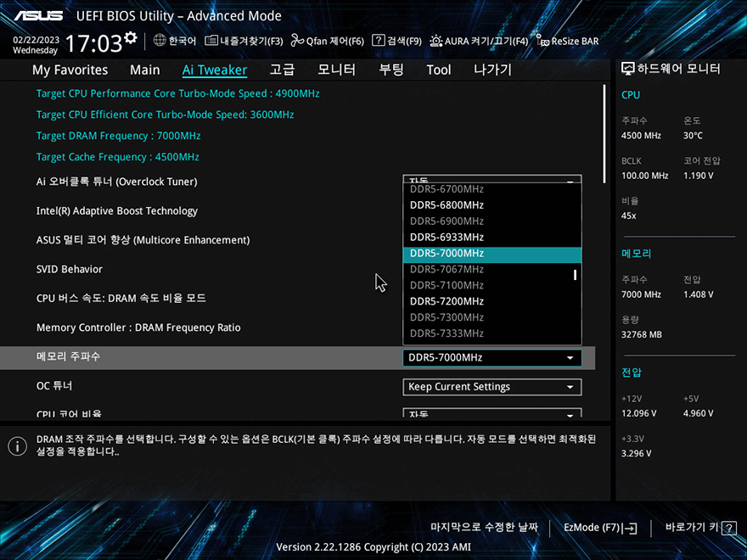Click core voltage value 1.190 V

[x=698, y=176]
